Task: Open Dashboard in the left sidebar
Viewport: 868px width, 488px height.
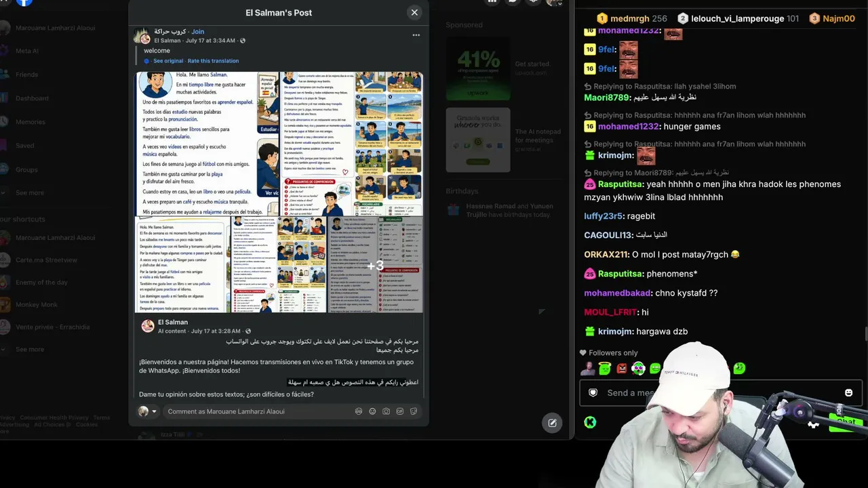Action: (x=32, y=98)
